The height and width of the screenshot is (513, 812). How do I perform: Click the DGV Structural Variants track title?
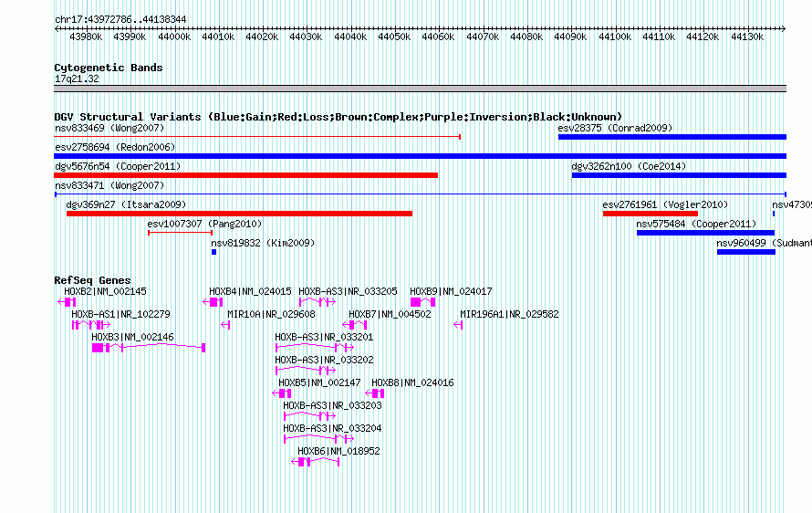pos(338,117)
